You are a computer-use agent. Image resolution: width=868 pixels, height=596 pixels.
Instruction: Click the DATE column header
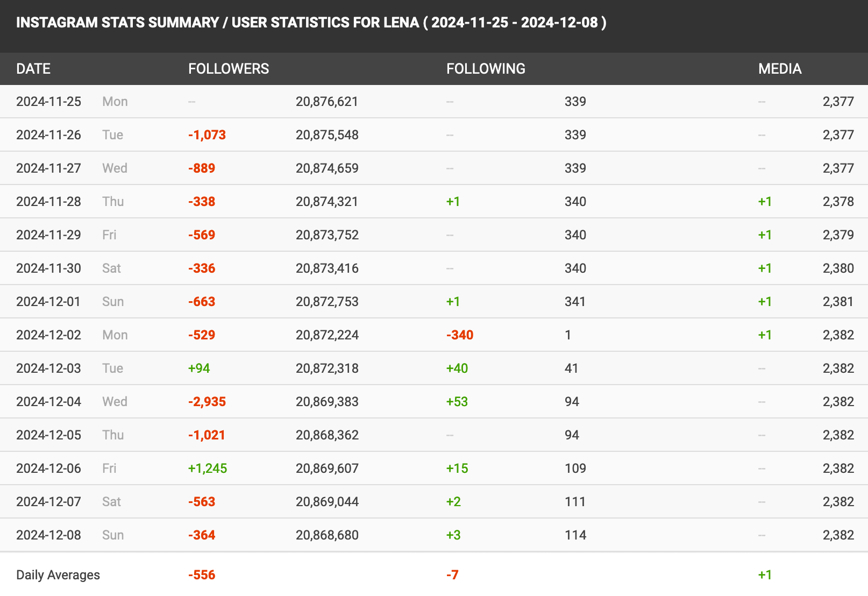coord(33,69)
